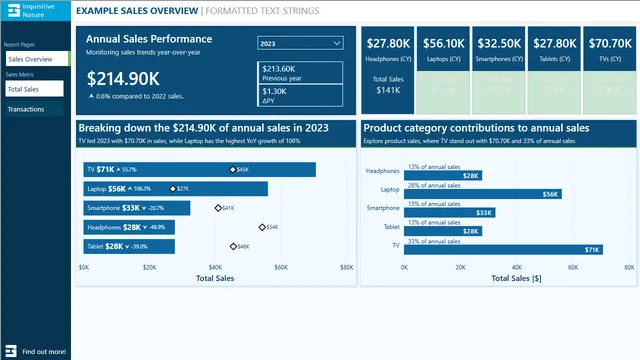Click the logo icon beside Find out more

11,351
